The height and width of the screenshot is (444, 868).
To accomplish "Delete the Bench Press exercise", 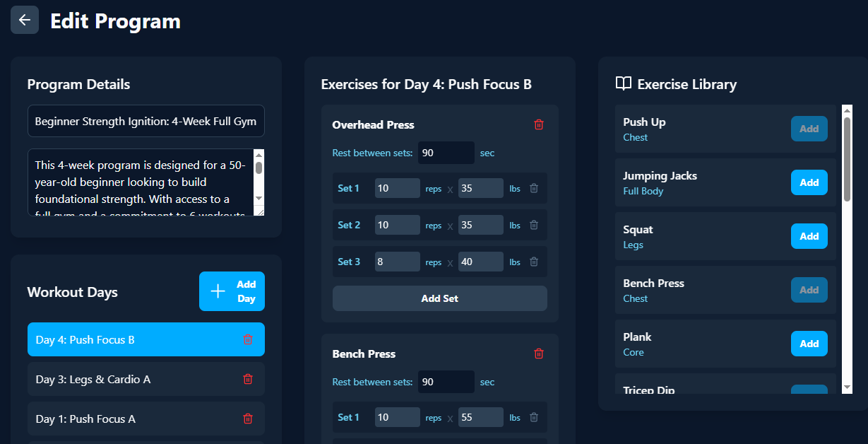I will [539, 354].
